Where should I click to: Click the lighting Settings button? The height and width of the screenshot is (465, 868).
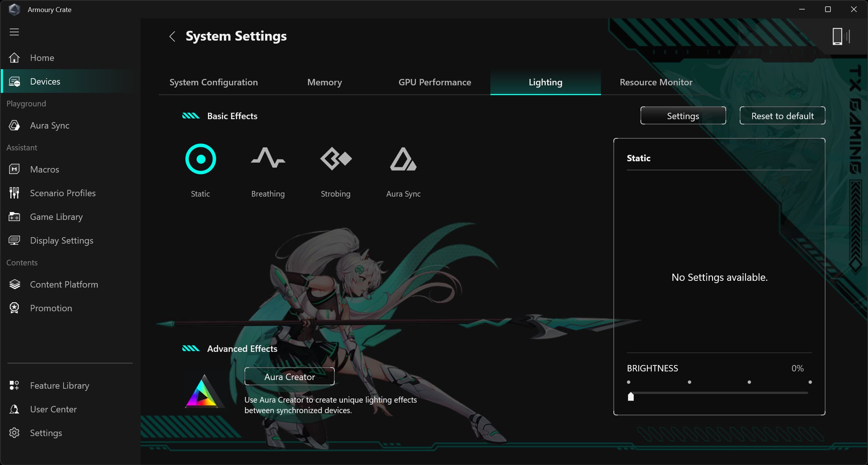point(683,116)
